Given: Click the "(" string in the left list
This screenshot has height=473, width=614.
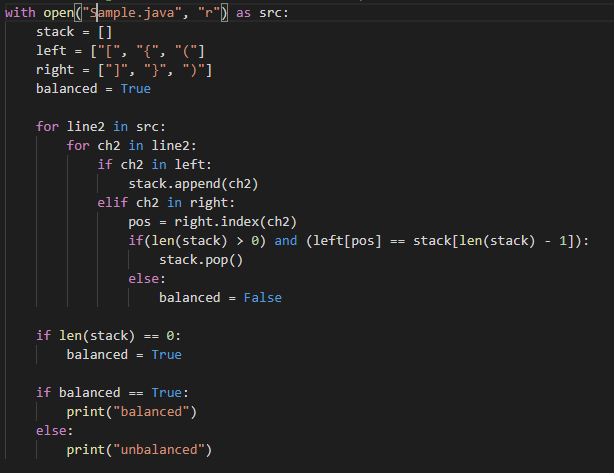Looking at the screenshot, I should [186, 51].
